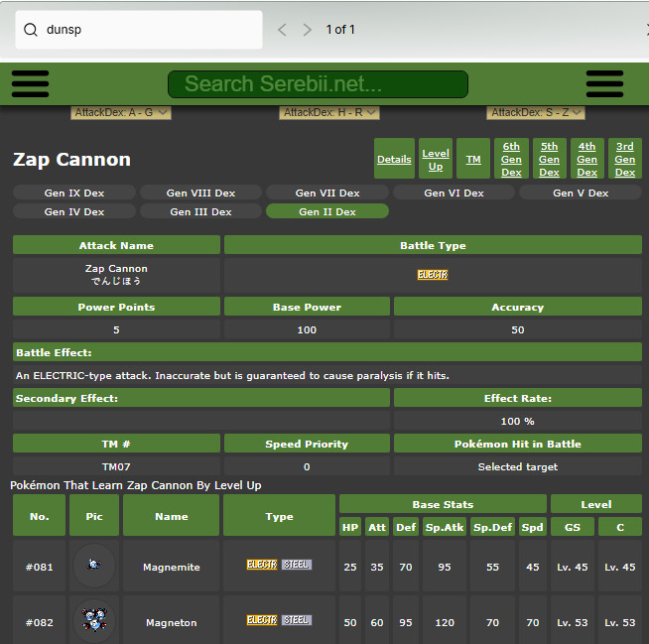Click the '1 of 1' find results count

[340, 30]
